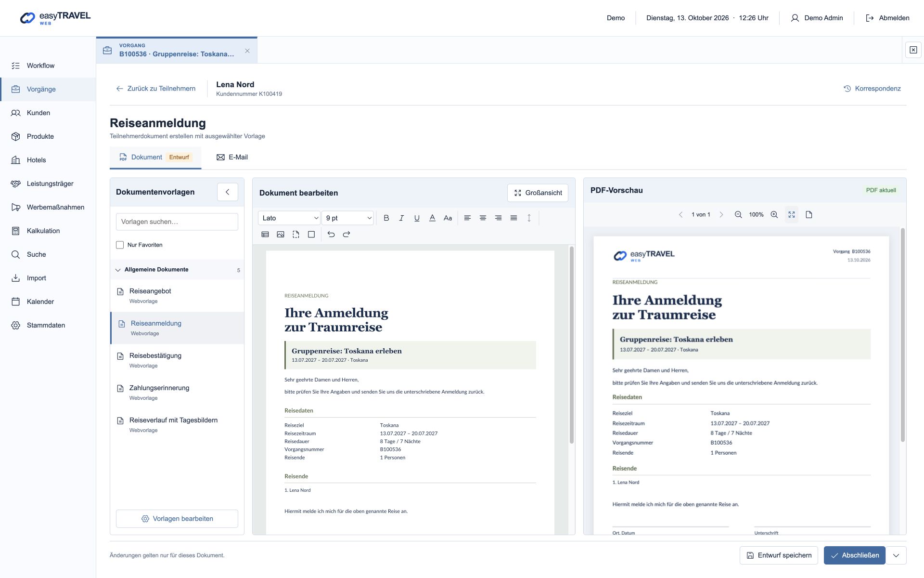
Task: Open Kalkulation in the sidebar
Action: [x=48, y=231]
